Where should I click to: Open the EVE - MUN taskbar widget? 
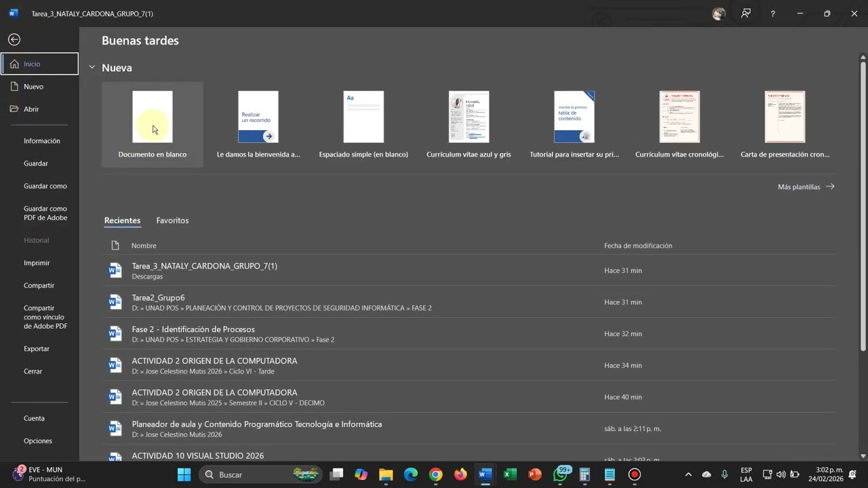click(47, 474)
